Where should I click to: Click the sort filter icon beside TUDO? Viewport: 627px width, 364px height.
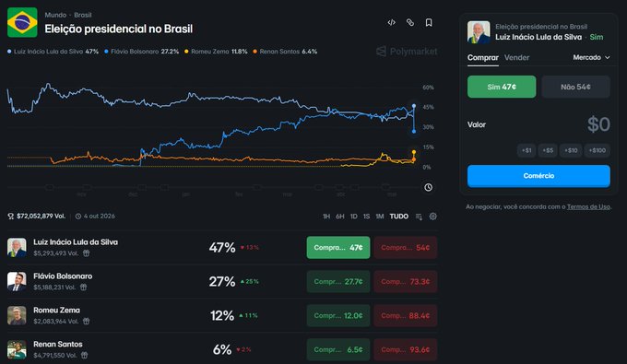tap(419, 217)
